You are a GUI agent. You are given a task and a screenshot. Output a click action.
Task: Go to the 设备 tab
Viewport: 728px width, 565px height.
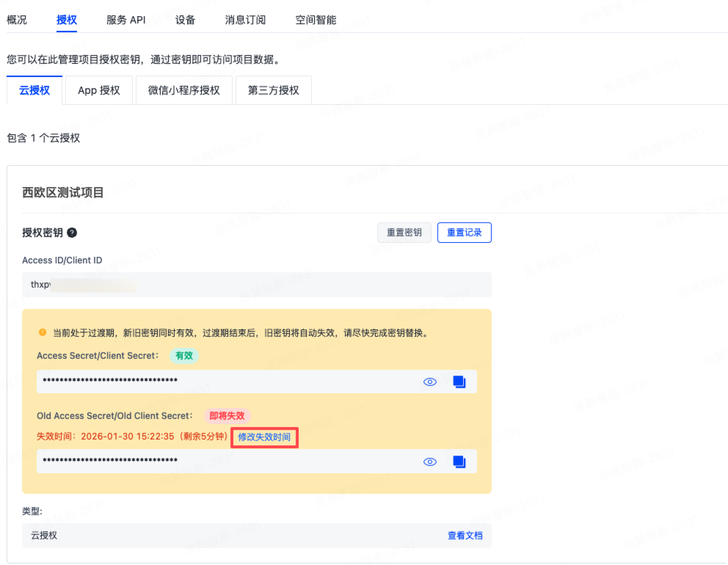pos(185,20)
